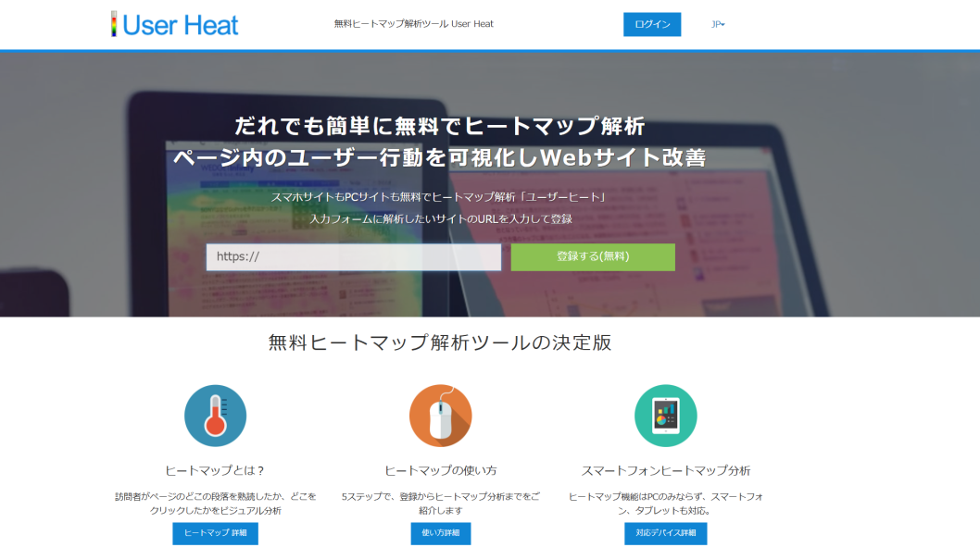Click the header tagline 無料ヒートマップ解析ツール User Heat
Screen dimensions: 980x560
(413, 24)
